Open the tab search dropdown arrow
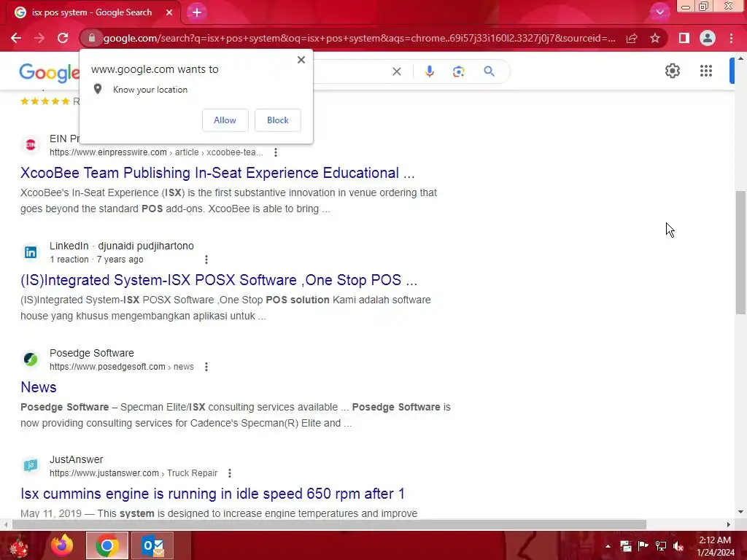 (659, 12)
